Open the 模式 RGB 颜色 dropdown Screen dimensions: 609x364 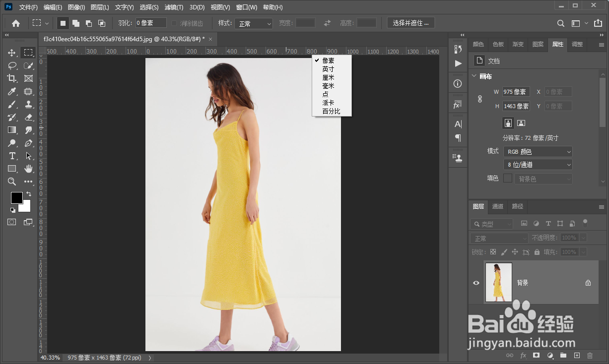[538, 152]
